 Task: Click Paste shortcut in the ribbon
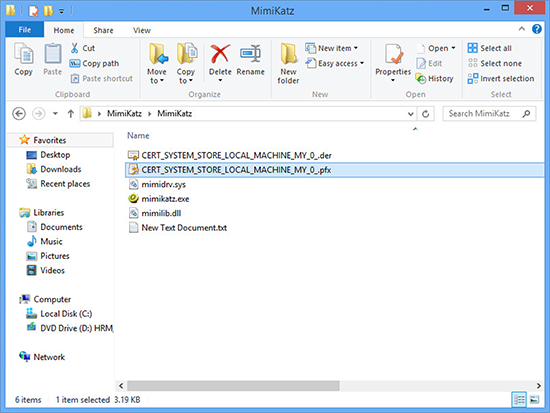click(x=102, y=79)
